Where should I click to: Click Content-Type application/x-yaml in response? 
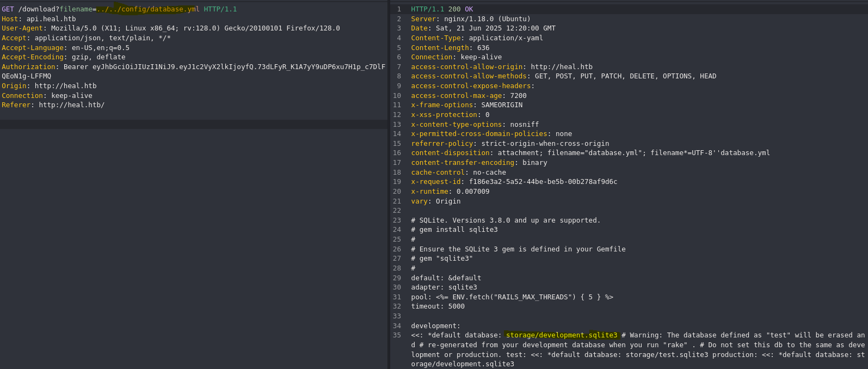pyautogui.click(x=477, y=38)
